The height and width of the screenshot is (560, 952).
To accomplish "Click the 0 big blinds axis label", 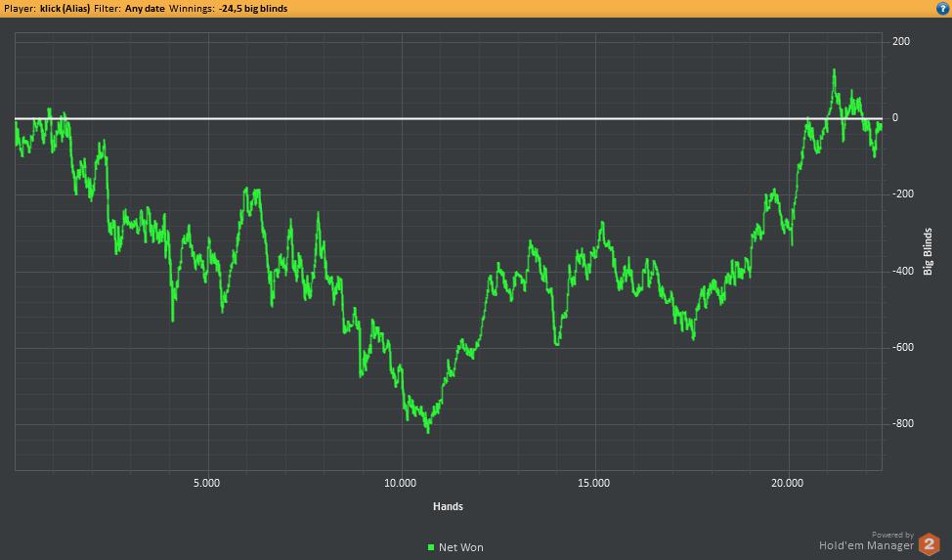I will click(895, 118).
